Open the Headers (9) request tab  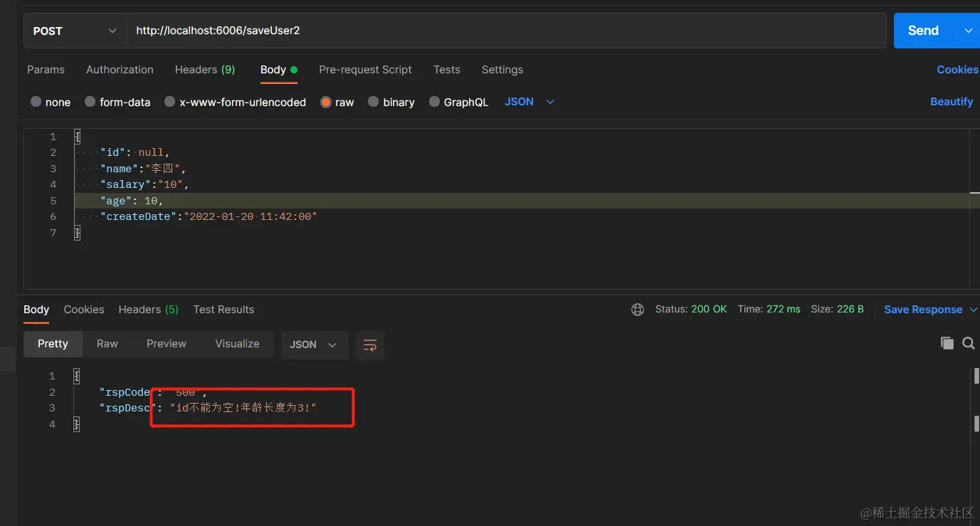tap(205, 70)
